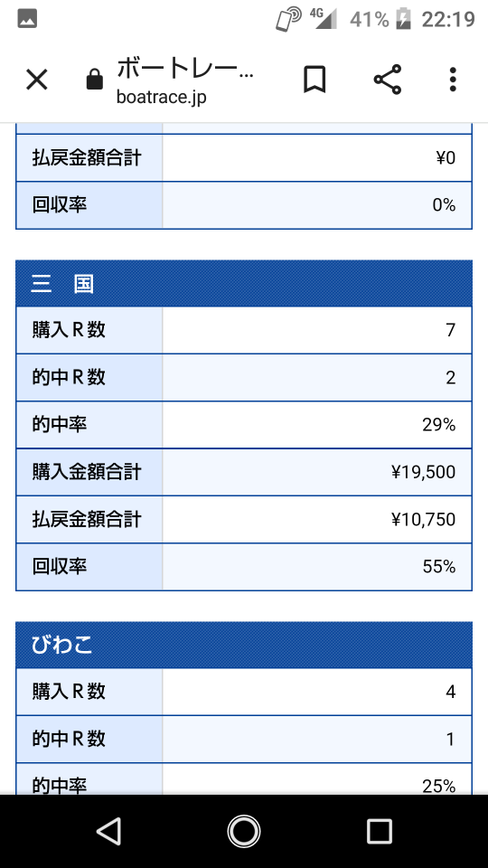Screen dimensions: 488x868
Task: Open the three-dot overflow menu
Action: point(453,80)
